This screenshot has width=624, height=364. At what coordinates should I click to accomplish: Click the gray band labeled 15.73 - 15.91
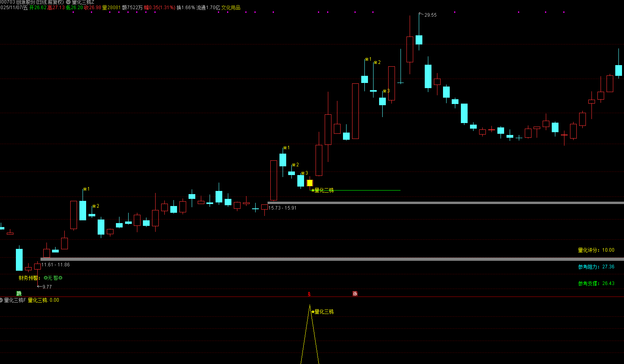point(437,203)
